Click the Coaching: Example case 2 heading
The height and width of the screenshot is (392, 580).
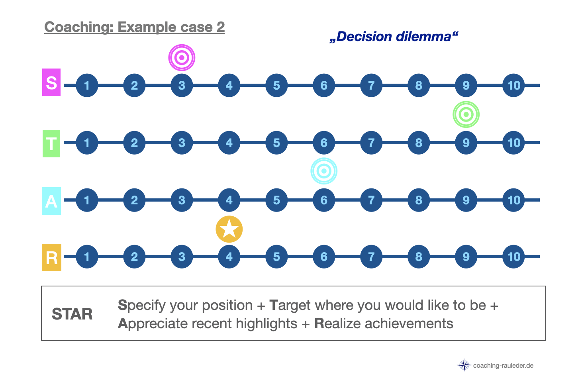click(x=134, y=27)
